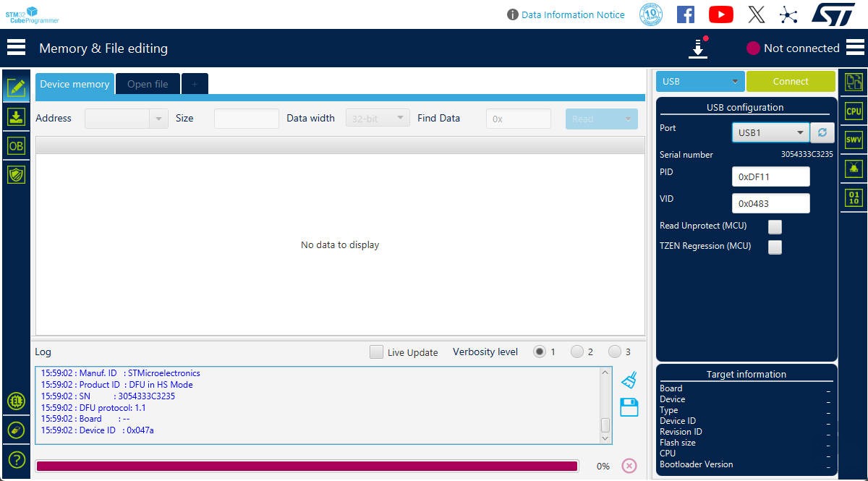Enable the TZEN Regression (MCU) checkbox

(x=775, y=247)
